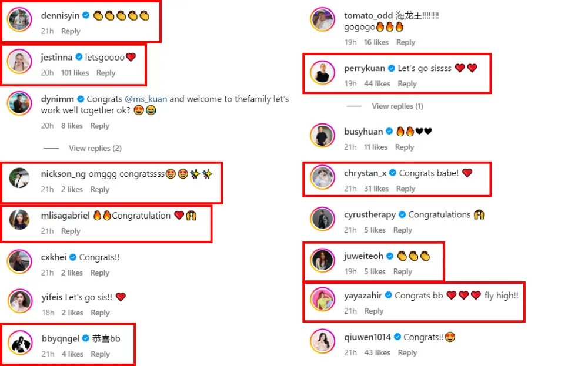Image resolution: width=588 pixels, height=366 pixels.
Task: Click qiuwen1014's profile picture
Action: [x=322, y=341]
